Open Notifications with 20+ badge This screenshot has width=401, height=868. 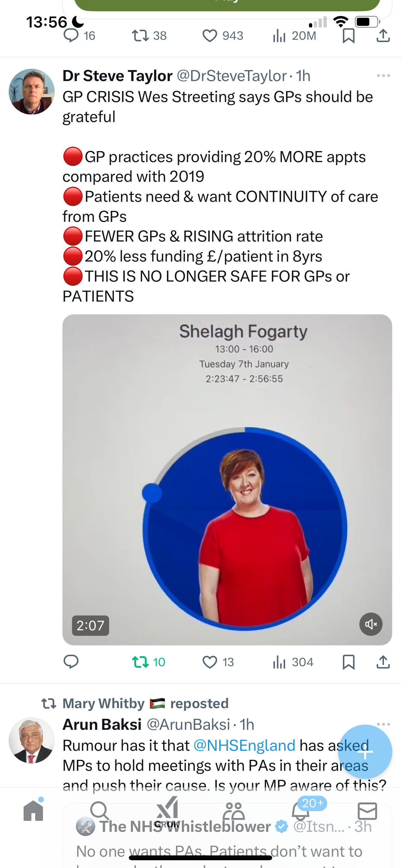click(x=301, y=810)
